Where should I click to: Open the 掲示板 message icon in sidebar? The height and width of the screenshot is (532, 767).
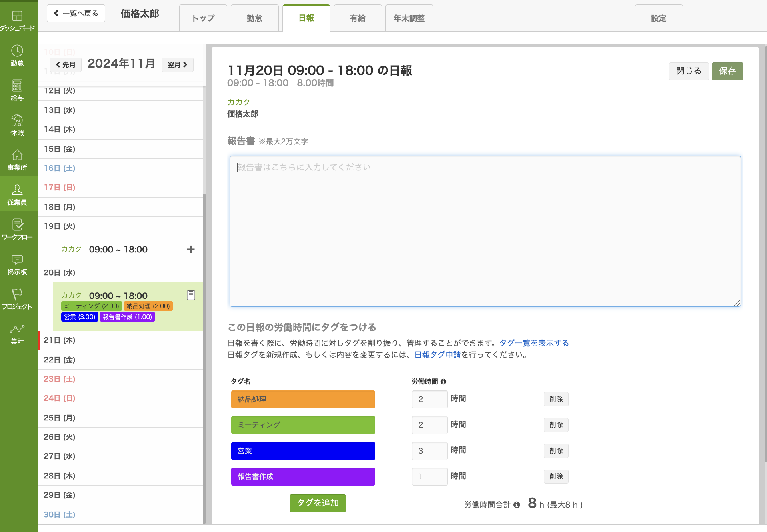(x=17, y=260)
